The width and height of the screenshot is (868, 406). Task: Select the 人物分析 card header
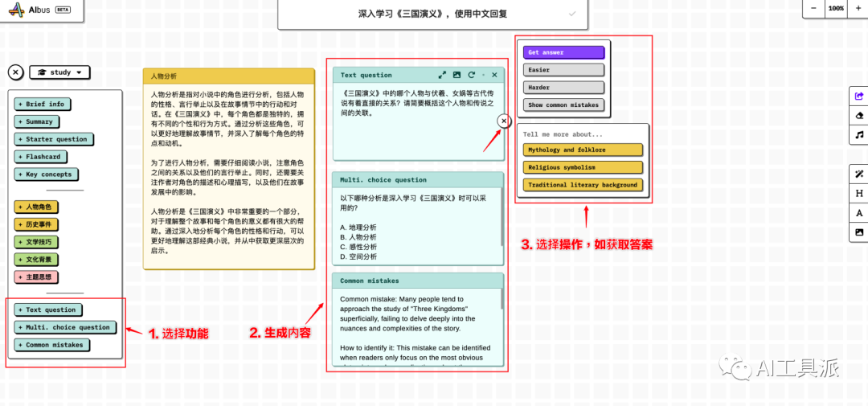tap(228, 76)
